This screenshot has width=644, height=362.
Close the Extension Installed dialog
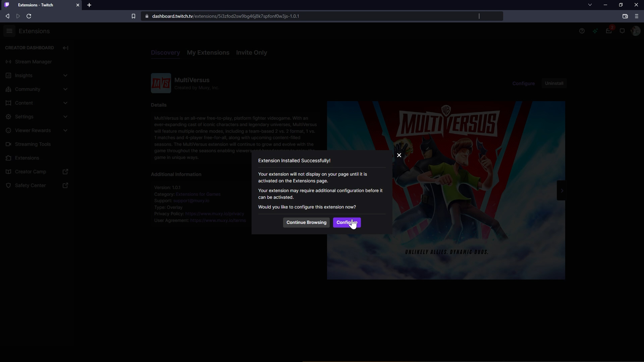pos(399,155)
